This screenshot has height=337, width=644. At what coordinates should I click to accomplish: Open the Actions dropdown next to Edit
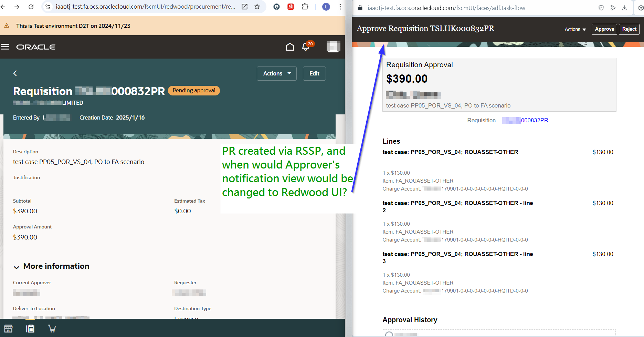[276, 73]
